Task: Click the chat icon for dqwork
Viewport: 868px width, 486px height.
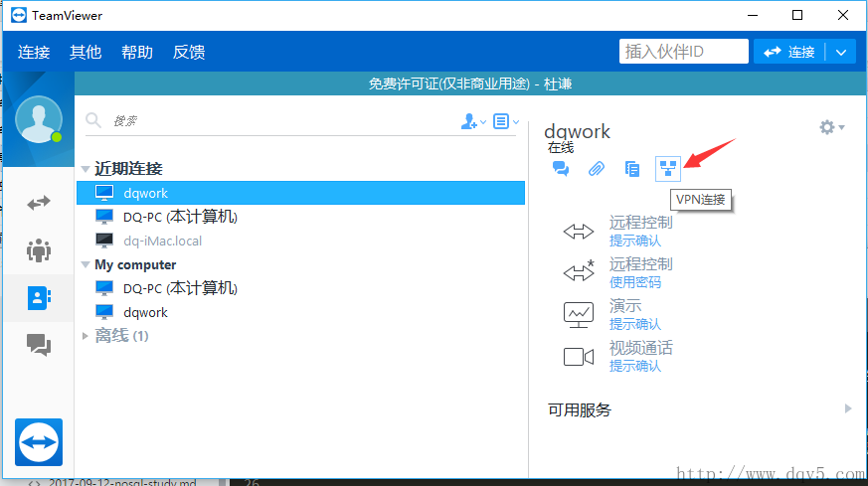Action: pos(560,168)
